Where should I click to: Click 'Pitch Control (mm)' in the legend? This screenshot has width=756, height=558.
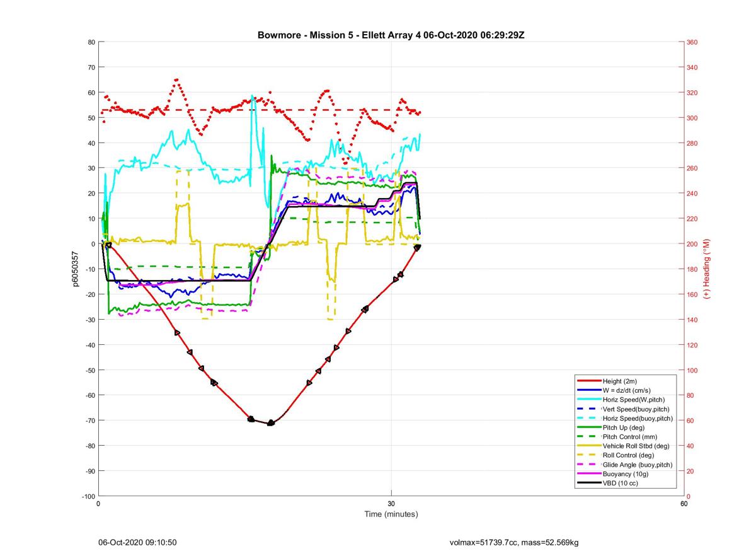(632, 436)
